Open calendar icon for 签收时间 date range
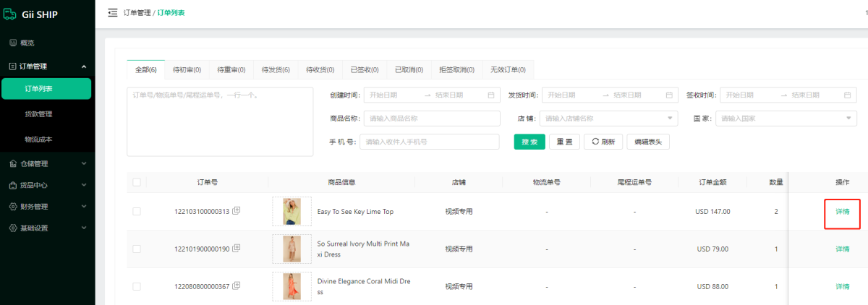The height and width of the screenshot is (305, 868). [848, 95]
